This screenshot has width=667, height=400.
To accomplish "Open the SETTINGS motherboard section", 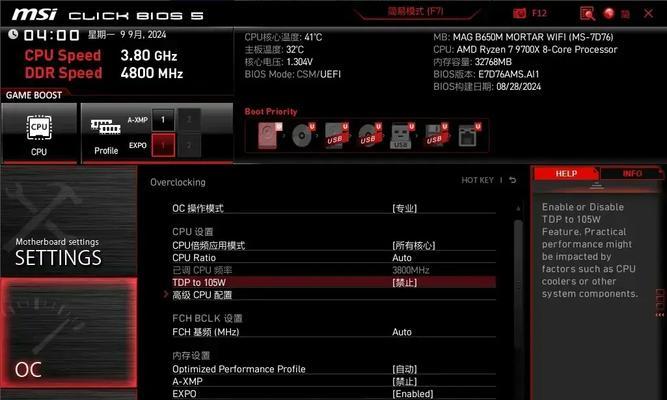I will pyautogui.click(x=69, y=221).
